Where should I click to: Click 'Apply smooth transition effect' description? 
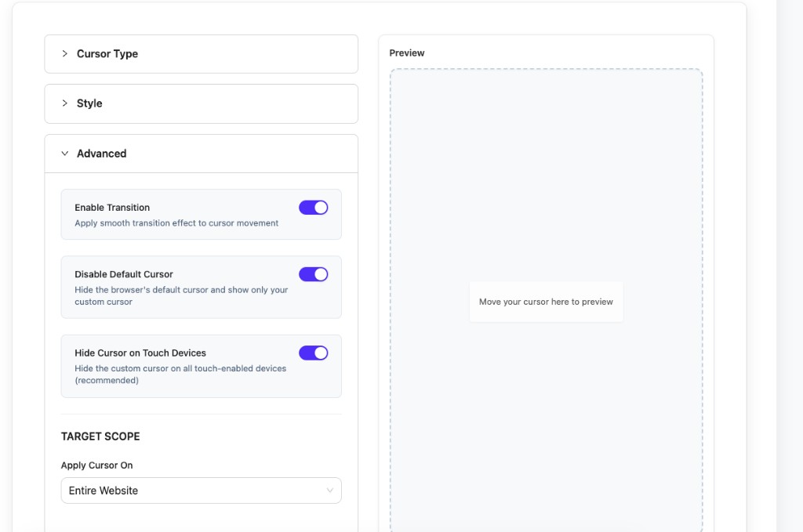tap(176, 223)
